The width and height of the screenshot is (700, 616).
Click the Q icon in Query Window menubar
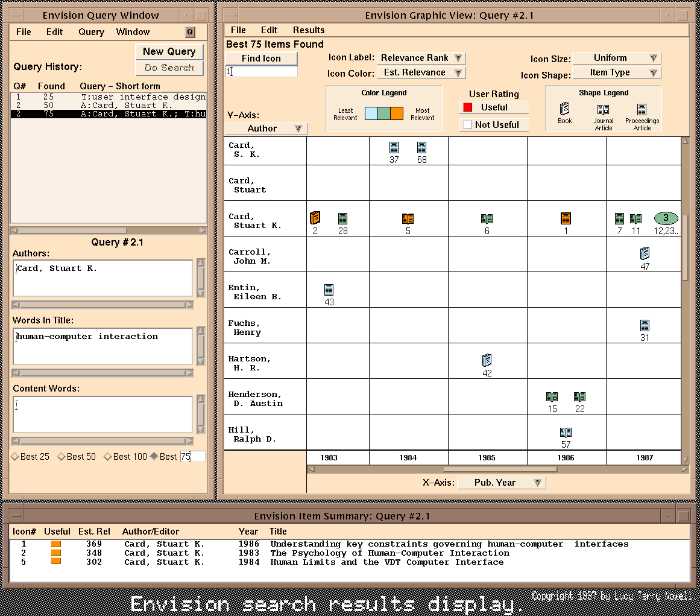click(x=190, y=32)
